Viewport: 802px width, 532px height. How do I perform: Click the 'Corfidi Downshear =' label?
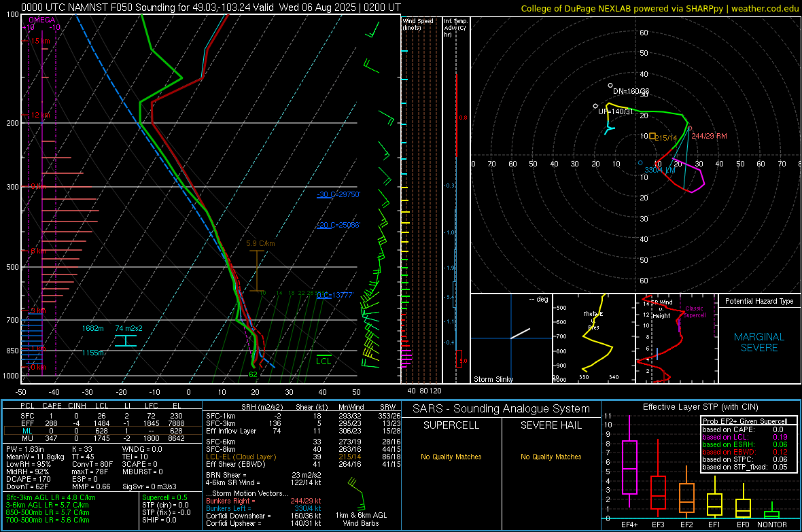click(x=239, y=516)
